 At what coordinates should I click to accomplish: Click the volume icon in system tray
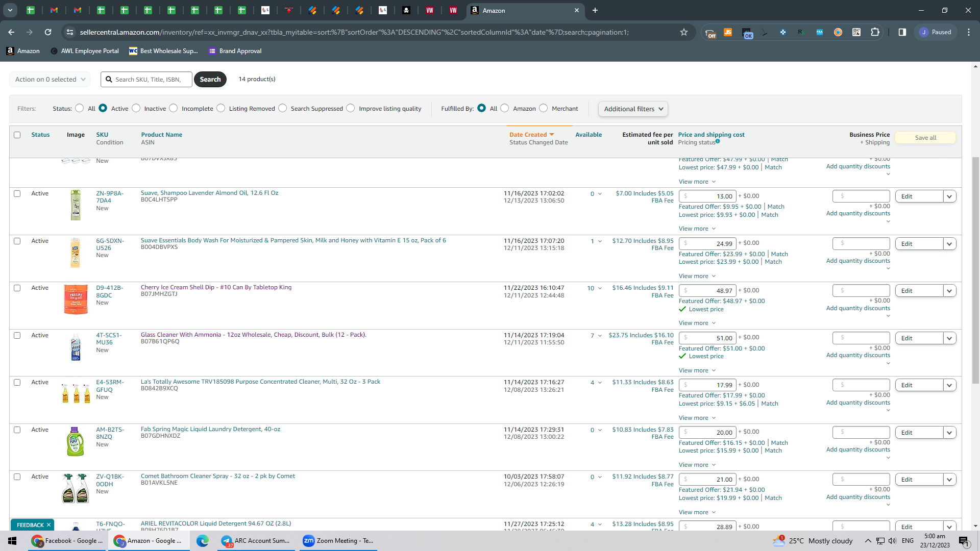click(x=892, y=541)
